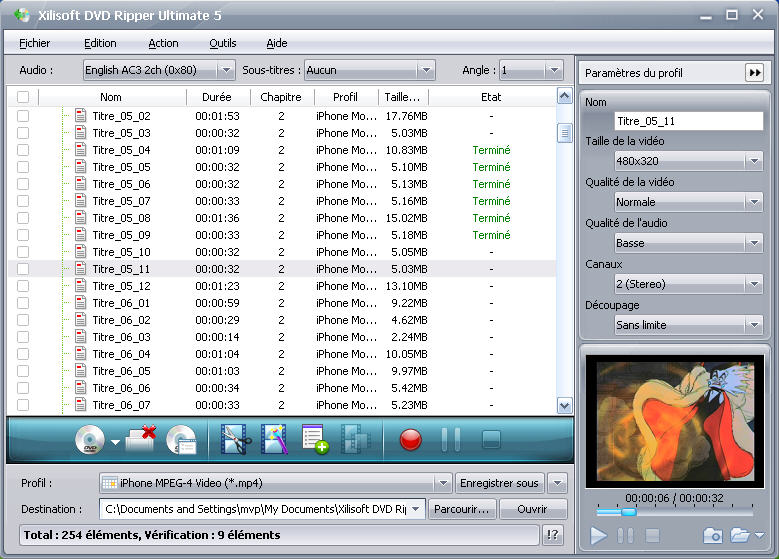Check the box for Titre_05_04

(23, 150)
